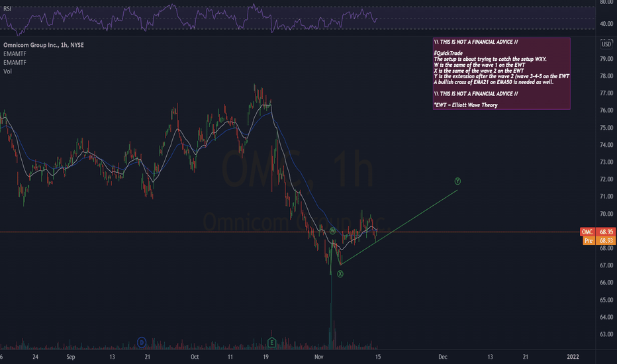Click the second EMAMTF indicator label
The width and height of the screenshot is (617, 364).
[15, 63]
